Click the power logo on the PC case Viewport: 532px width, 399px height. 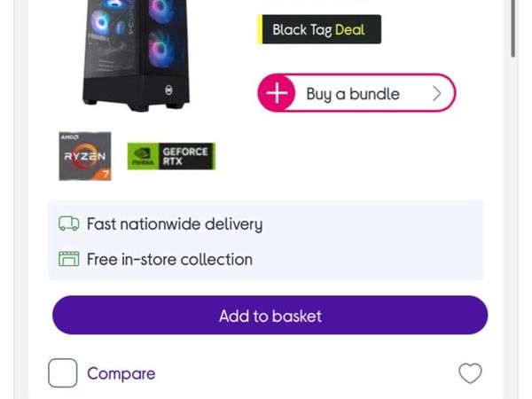(x=168, y=90)
